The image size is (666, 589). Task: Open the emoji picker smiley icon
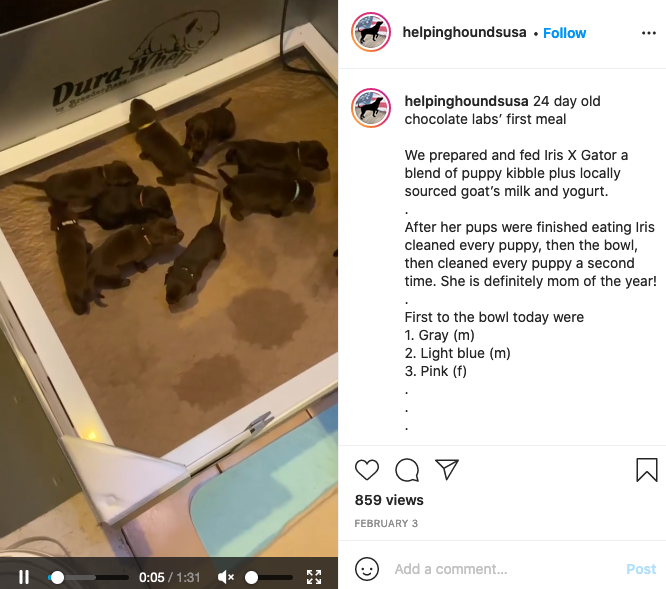pyautogui.click(x=367, y=569)
